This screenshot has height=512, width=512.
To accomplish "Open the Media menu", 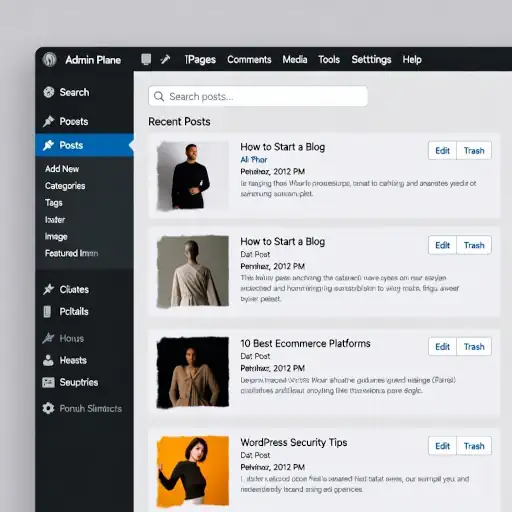I will point(295,60).
